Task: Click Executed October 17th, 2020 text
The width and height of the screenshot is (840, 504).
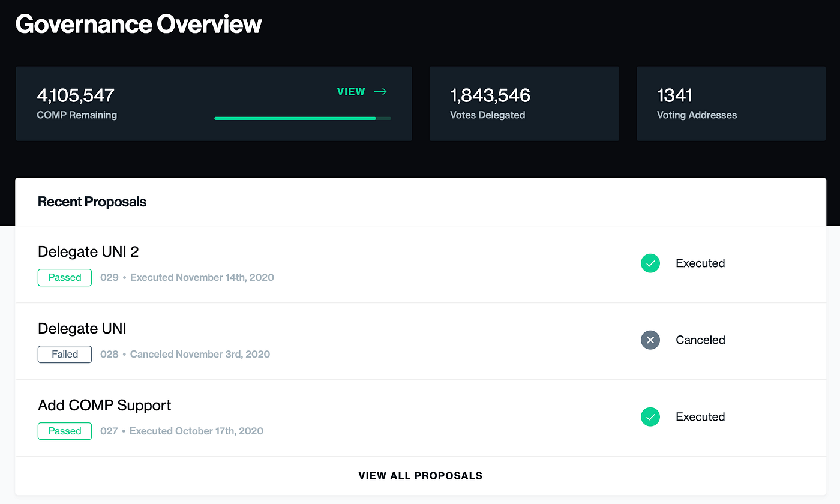Action: (x=196, y=431)
